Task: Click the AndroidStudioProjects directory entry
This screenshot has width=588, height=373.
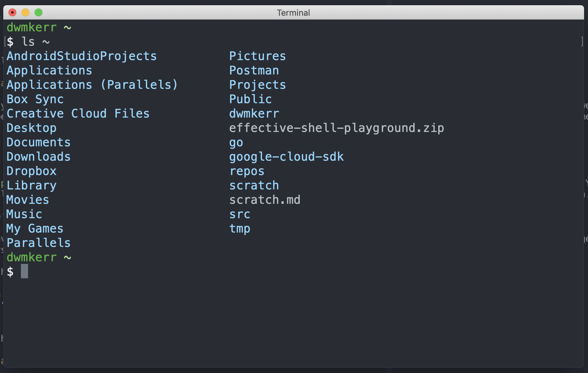Action: tap(82, 56)
